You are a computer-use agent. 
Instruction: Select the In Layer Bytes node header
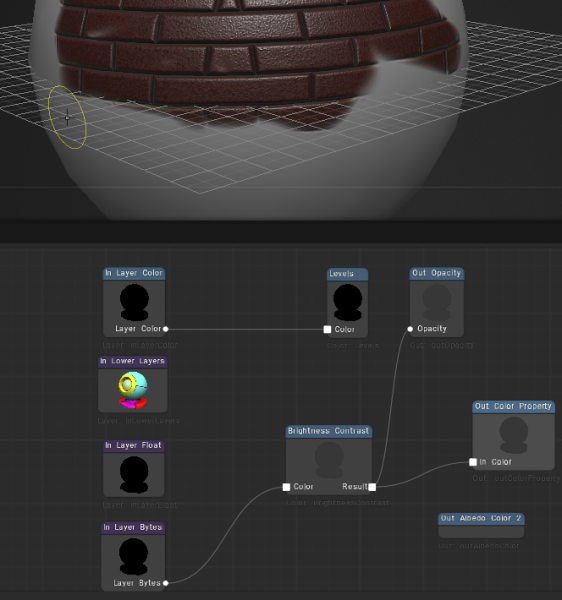(133, 528)
